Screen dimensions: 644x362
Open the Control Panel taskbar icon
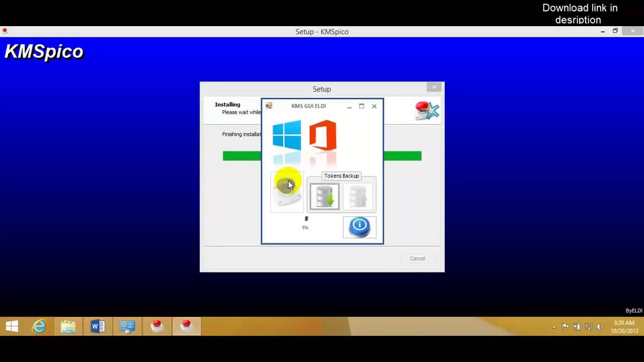pos(127,327)
